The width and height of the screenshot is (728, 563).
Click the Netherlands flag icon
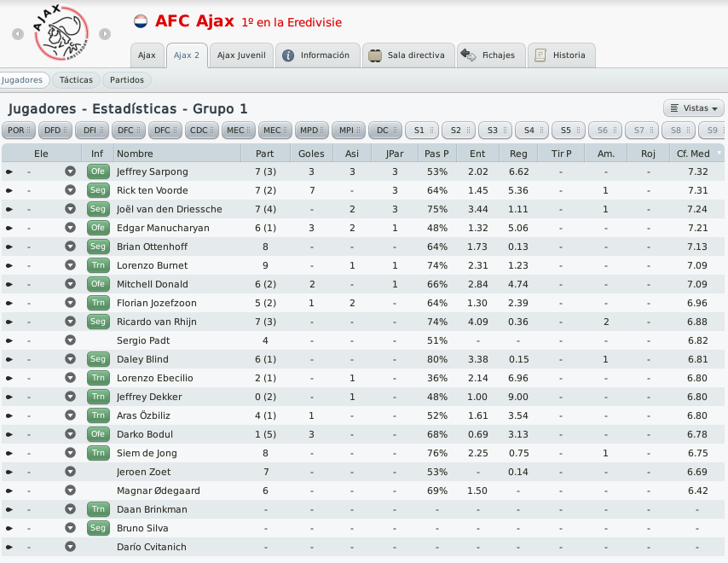141,21
